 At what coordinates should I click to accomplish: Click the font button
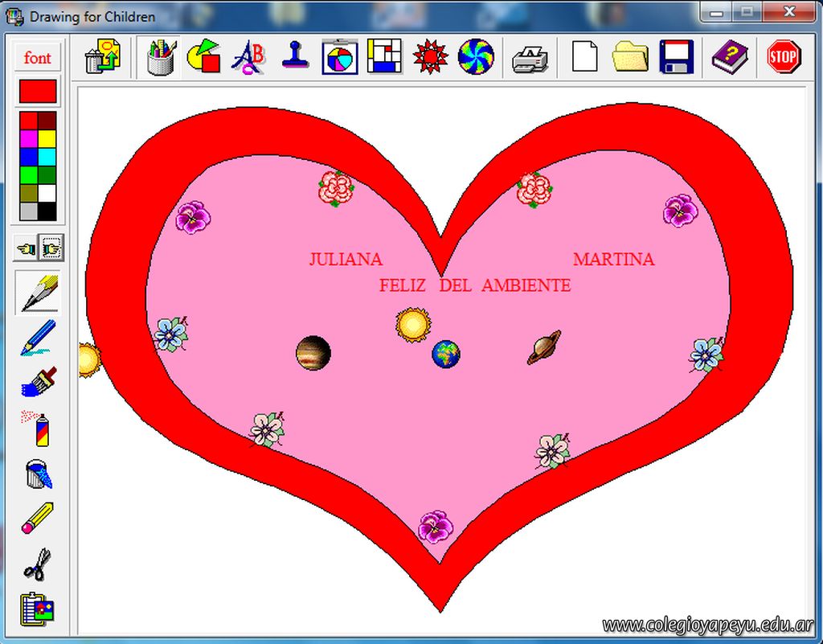coord(37,58)
